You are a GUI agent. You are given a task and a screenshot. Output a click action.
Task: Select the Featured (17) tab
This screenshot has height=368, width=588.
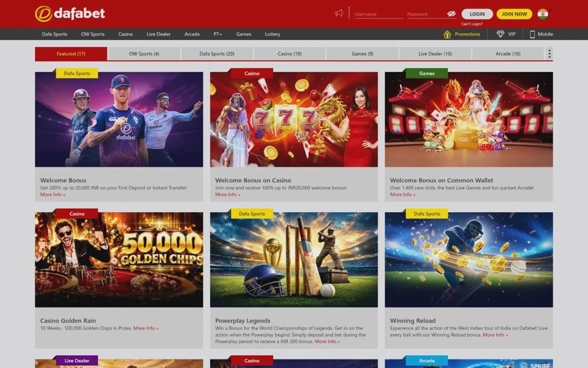71,54
